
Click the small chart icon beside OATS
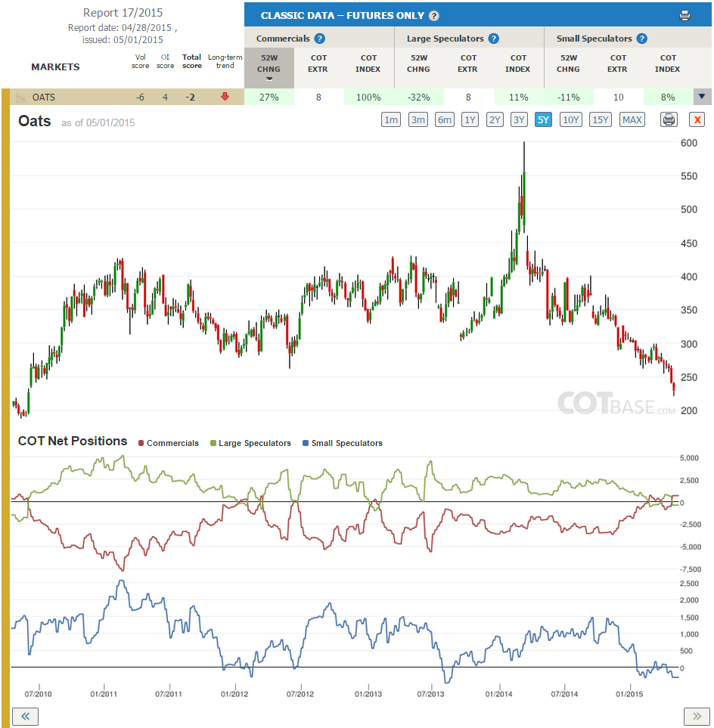(x=21, y=98)
